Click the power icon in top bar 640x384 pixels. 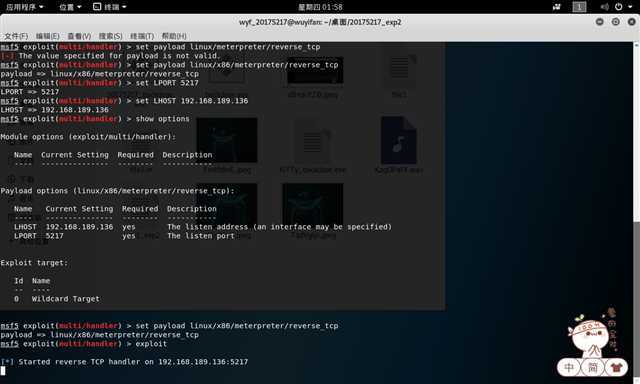619,7
